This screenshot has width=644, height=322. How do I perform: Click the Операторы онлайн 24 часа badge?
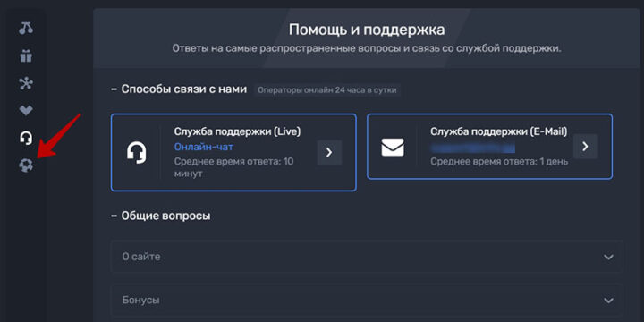coord(327,90)
